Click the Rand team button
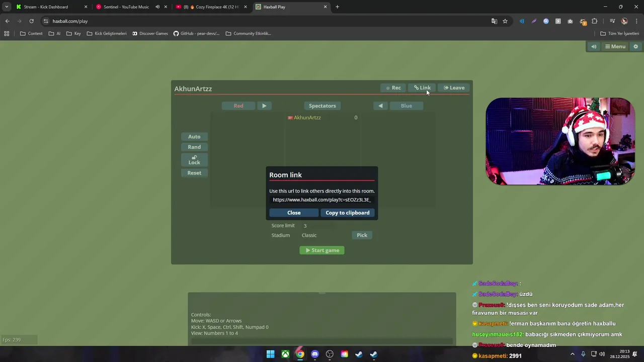The image size is (644, 362). tap(194, 147)
